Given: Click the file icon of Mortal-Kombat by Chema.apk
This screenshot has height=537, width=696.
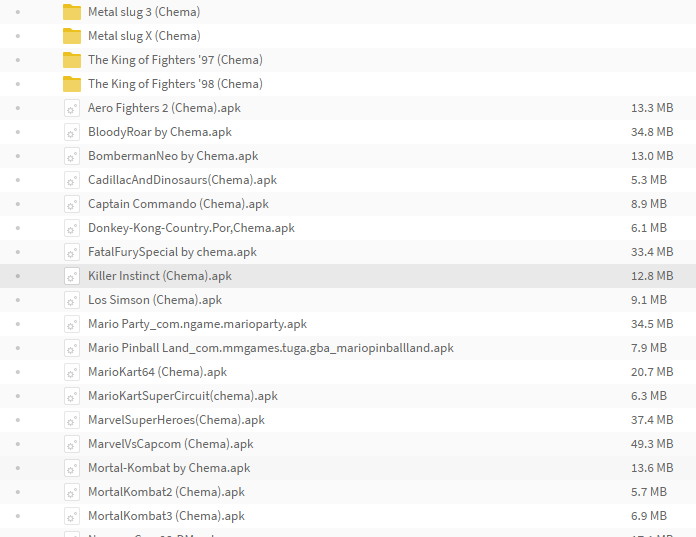Looking at the screenshot, I should tap(72, 467).
